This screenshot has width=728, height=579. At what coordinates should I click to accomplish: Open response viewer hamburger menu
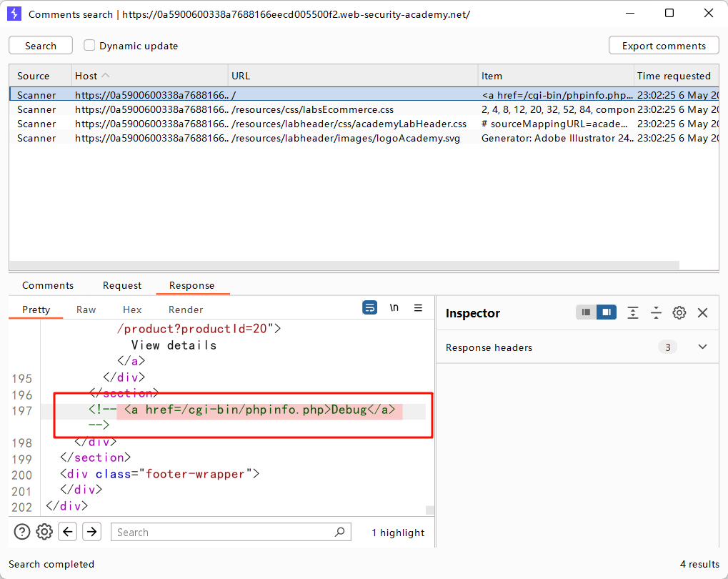point(419,308)
